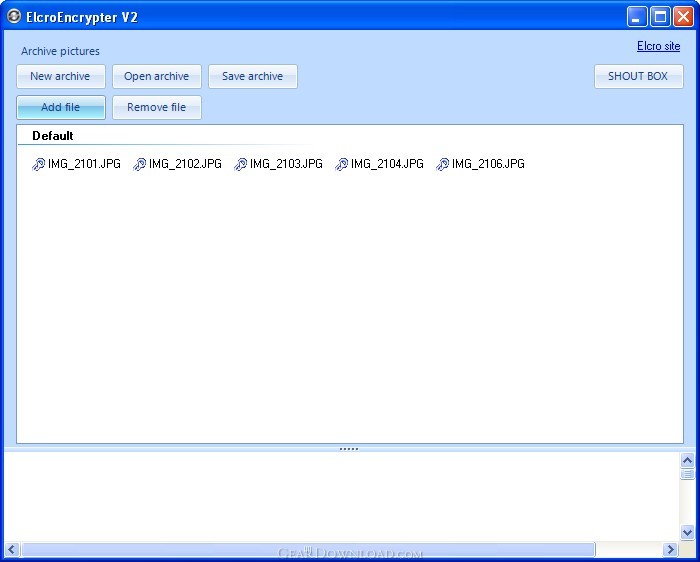Screen dimensions: 700x562
Task: Open an existing archive
Action: point(157,76)
